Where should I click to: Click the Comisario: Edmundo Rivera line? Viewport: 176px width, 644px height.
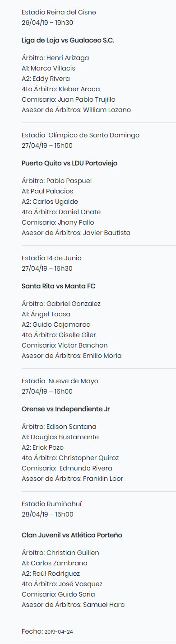(x=67, y=468)
